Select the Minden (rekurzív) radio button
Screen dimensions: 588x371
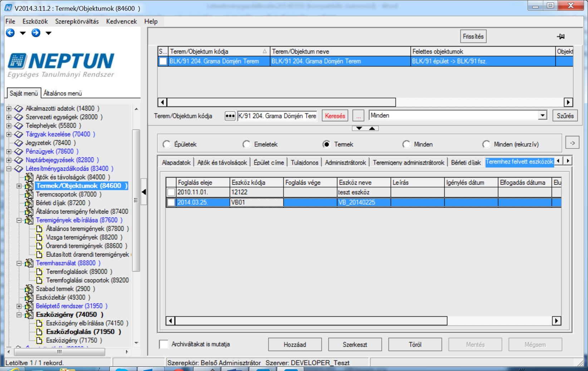(486, 144)
